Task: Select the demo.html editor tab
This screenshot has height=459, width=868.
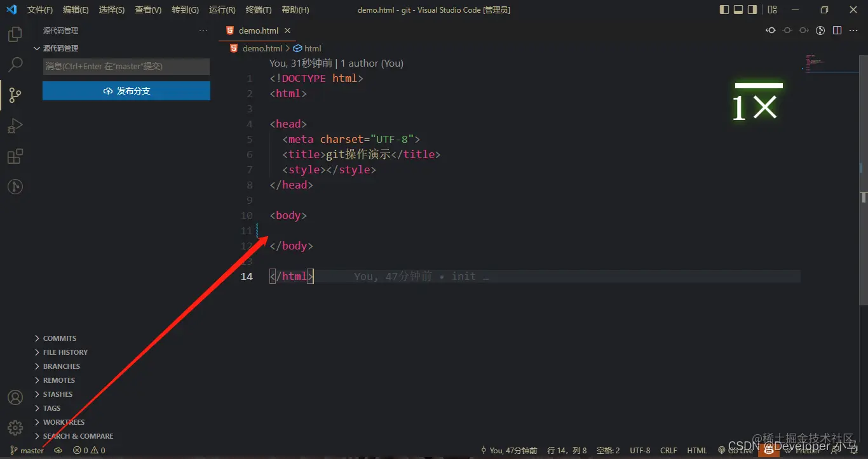Action: coord(258,30)
